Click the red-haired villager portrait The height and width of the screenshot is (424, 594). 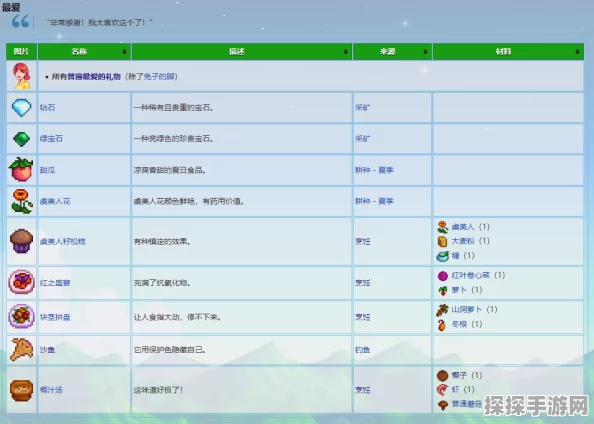tap(21, 76)
